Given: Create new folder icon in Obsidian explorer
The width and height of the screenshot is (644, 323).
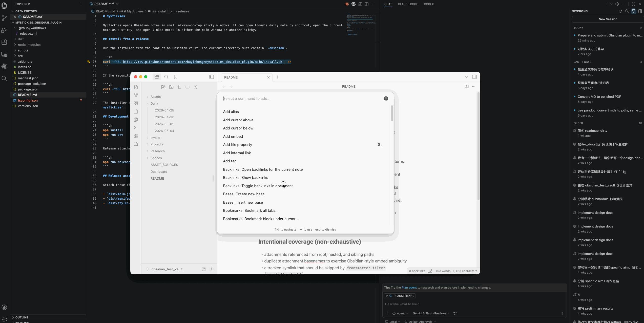Looking at the screenshot, I should pos(171,87).
